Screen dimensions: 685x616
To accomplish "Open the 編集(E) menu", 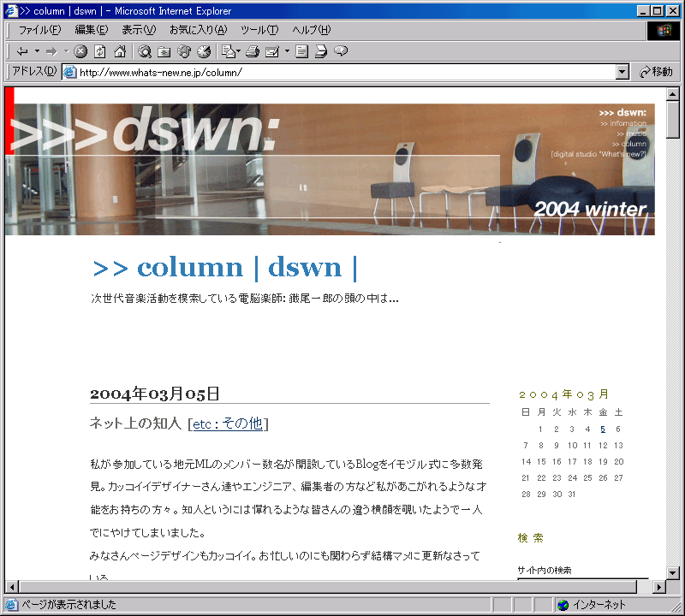I will click(x=92, y=30).
